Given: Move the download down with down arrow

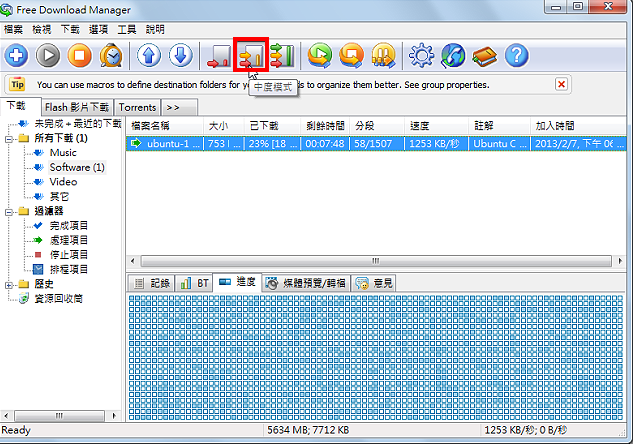Looking at the screenshot, I should [x=180, y=55].
